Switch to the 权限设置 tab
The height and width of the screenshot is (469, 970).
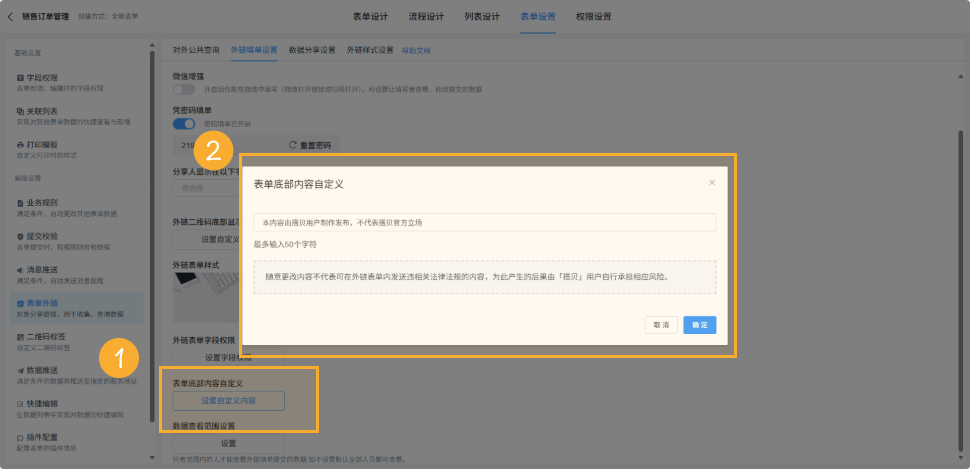593,17
